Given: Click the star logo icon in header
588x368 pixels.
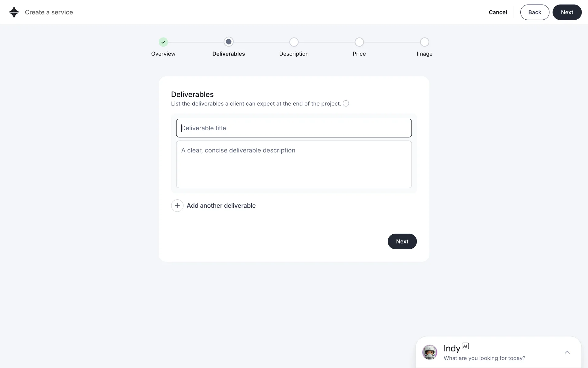Looking at the screenshot, I should tap(14, 12).
